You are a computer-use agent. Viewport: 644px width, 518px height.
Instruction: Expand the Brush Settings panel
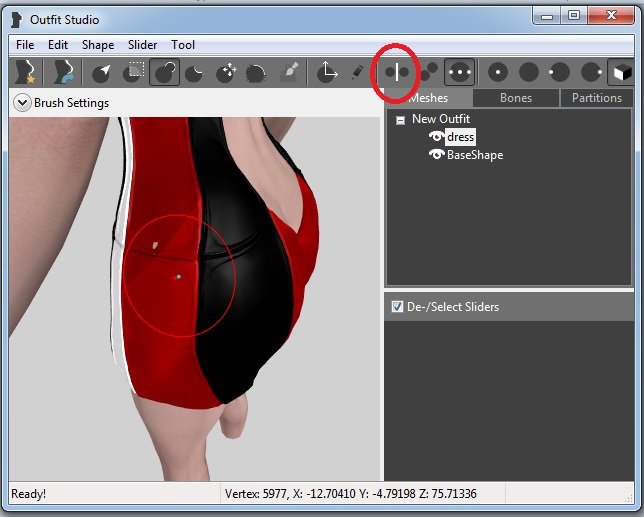pos(22,102)
